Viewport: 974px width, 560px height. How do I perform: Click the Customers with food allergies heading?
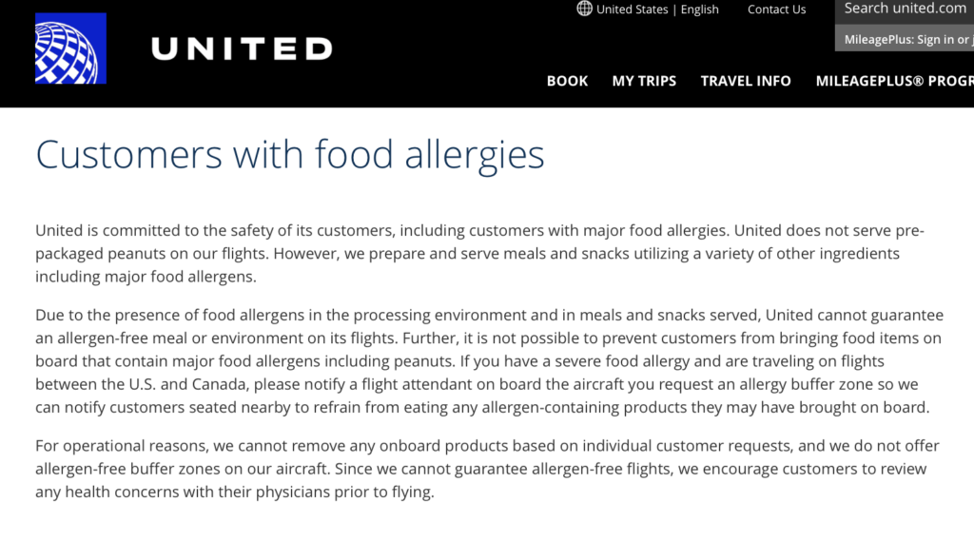289,154
